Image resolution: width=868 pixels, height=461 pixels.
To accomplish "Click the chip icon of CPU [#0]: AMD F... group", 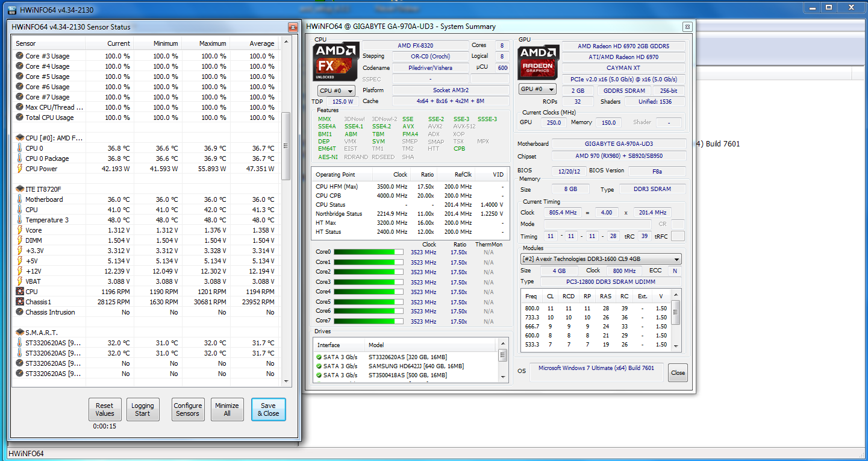I will 19,138.
